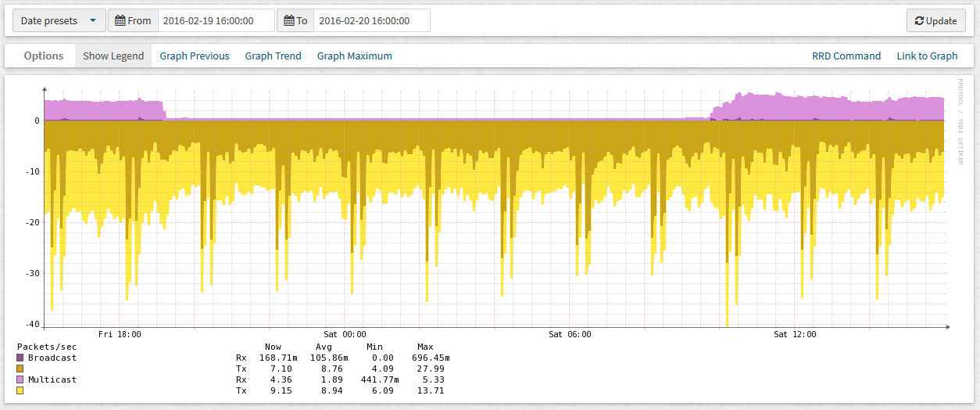Viewport: 980px width, 410px height.
Task: Click the From date input field
Action: tap(216, 21)
